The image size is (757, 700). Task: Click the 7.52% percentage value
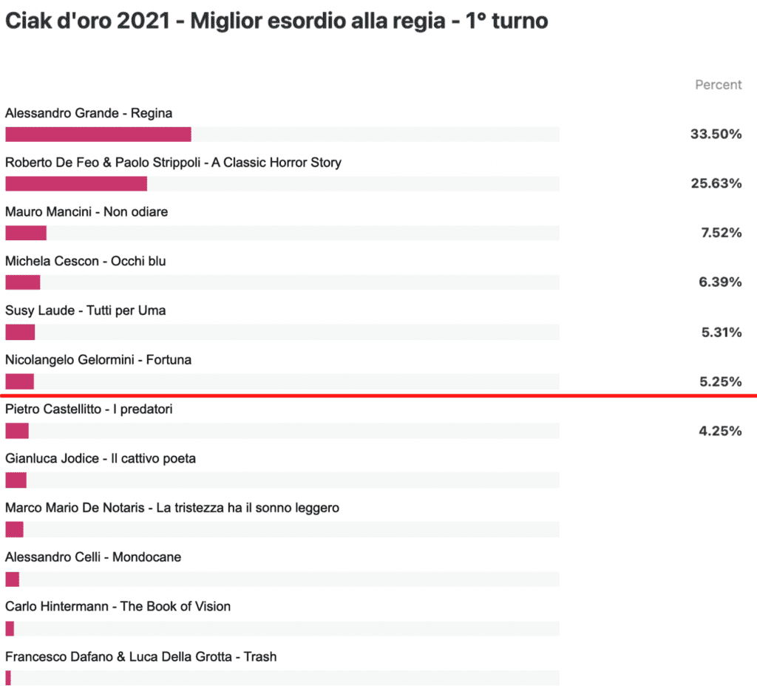722,233
